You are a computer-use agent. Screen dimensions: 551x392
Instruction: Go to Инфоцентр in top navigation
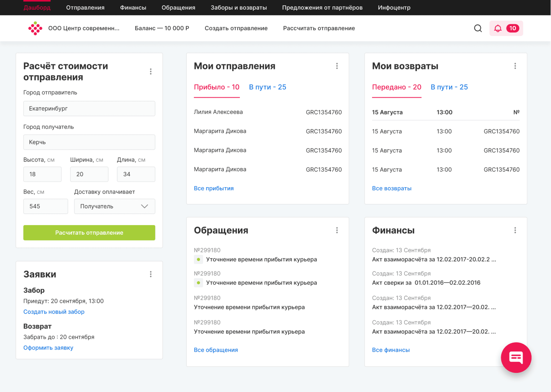coord(394,7)
